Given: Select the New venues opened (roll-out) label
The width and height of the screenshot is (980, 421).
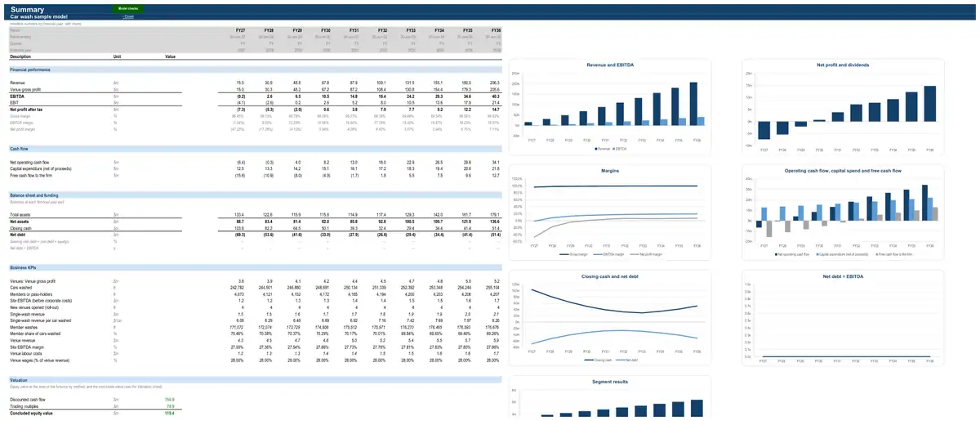Looking at the screenshot, I should [33, 307].
